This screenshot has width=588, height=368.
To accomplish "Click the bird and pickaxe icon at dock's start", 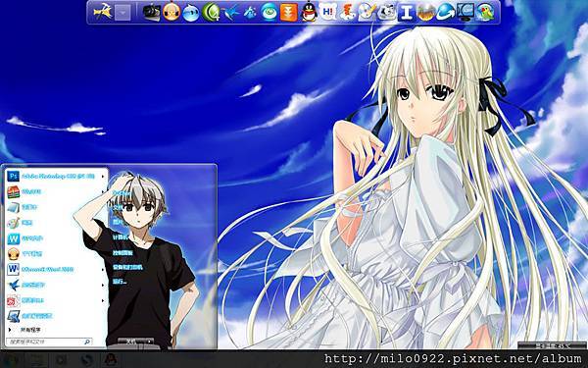I will (x=102, y=12).
